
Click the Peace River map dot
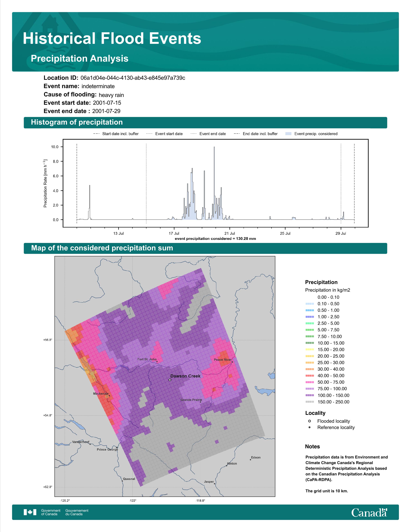coord(232,362)
